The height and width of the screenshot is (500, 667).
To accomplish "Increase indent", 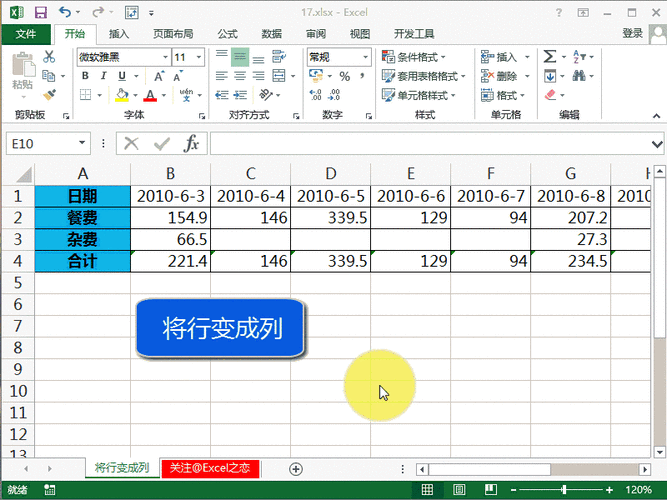I will click(240, 94).
